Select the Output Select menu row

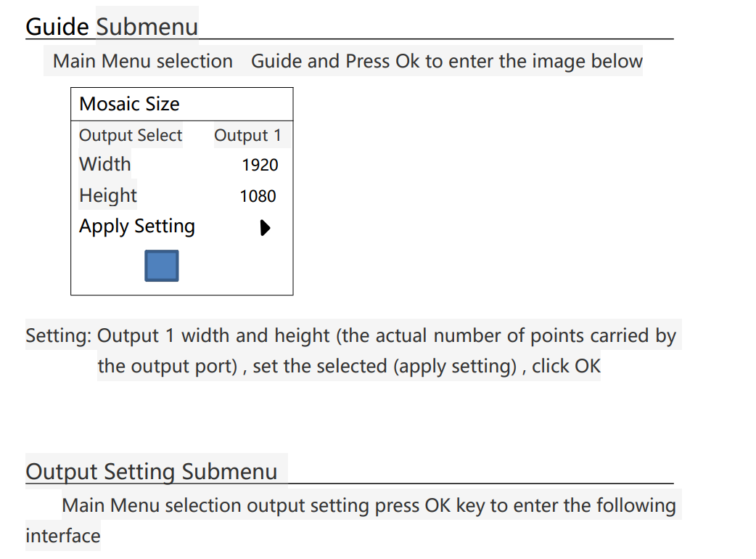pyautogui.click(x=182, y=135)
